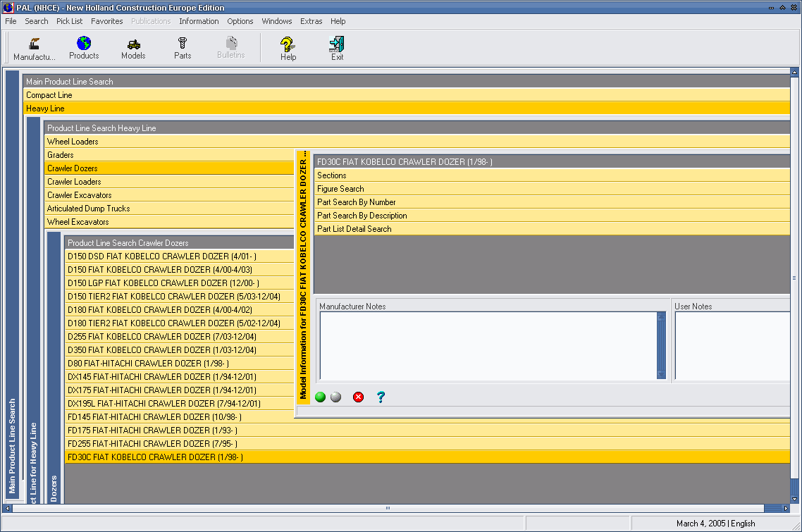Select Compact Line product line

click(407, 95)
